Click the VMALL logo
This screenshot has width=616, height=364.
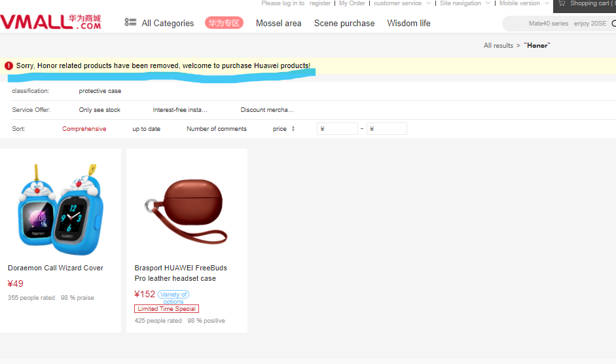tap(50, 22)
